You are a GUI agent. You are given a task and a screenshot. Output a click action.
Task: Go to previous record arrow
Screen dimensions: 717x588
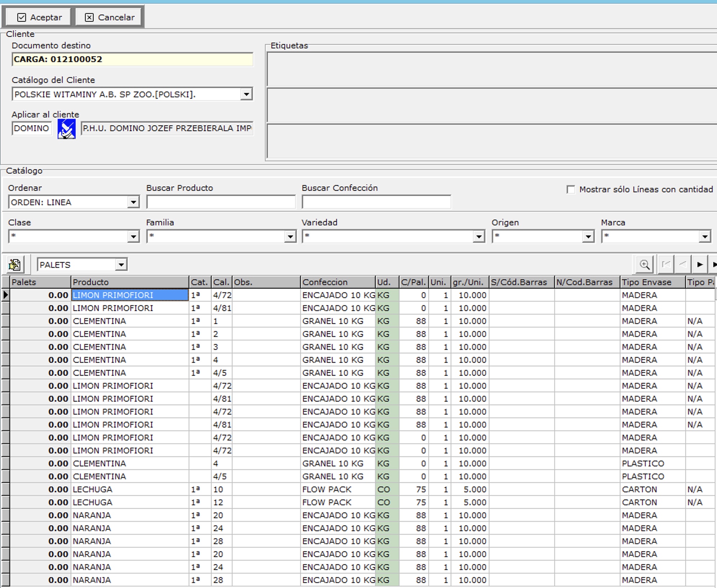tap(682, 265)
